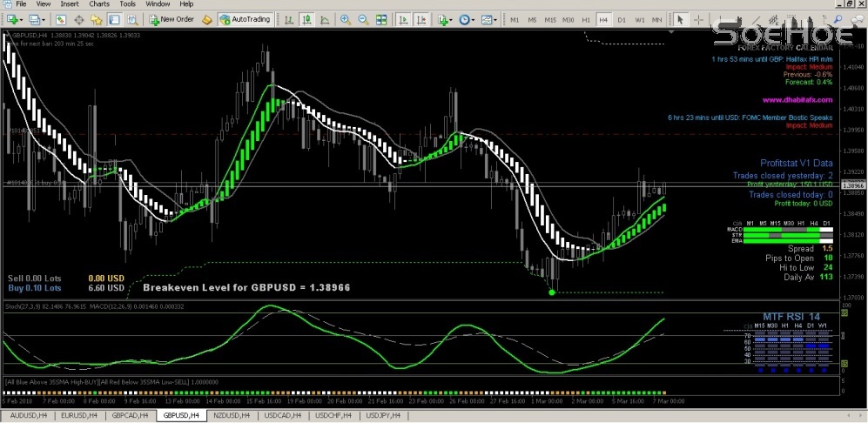Open the new chart dropdown
The image size is (868, 423).
[14, 19]
